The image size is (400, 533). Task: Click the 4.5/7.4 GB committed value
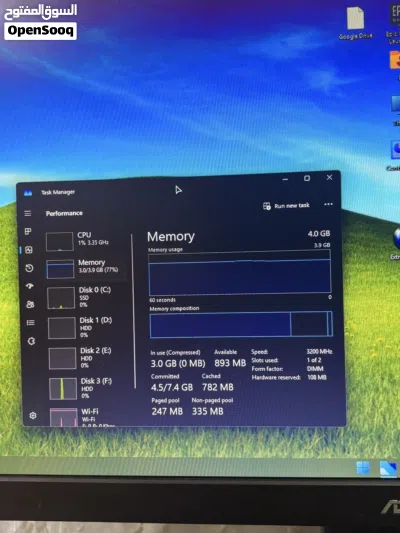click(172, 388)
